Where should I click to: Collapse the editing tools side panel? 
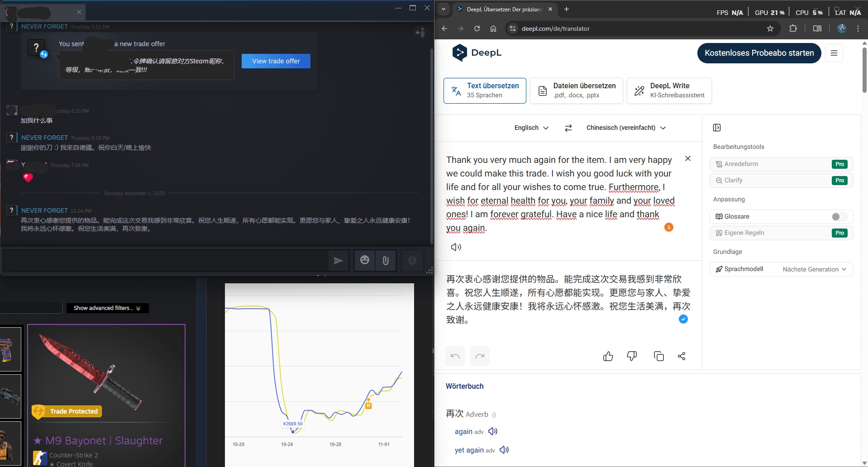click(x=717, y=128)
